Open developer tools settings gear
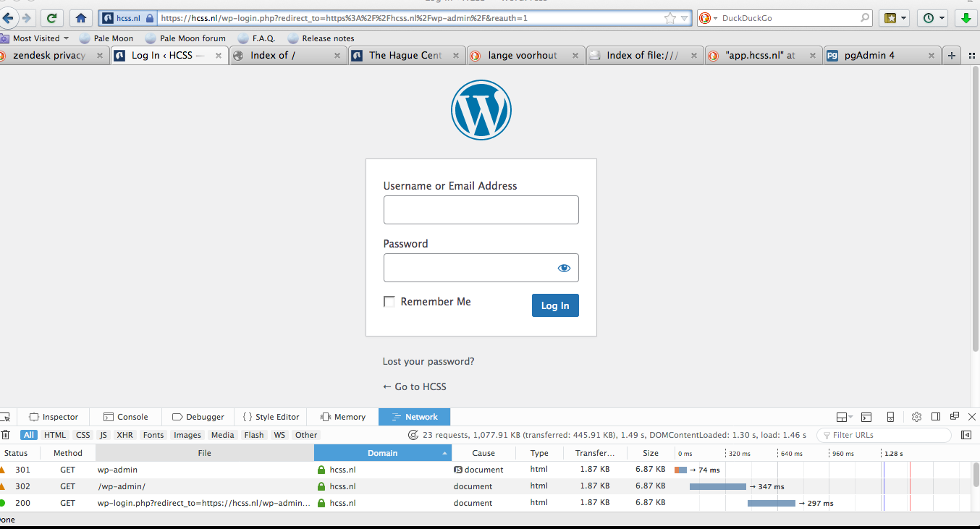This screenshot has width=980, height=529. point(916,417)
